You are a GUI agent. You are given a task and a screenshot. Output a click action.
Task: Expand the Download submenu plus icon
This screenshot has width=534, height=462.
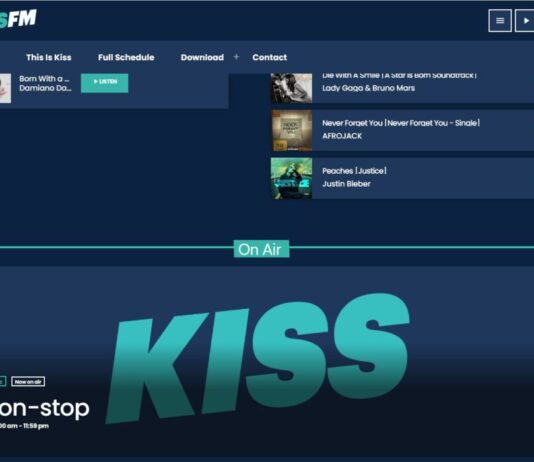click(236, 57)
